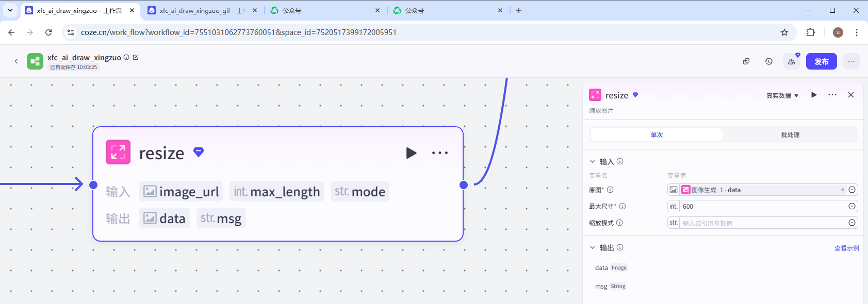The width and height of the screenshot is (868, 304).
Task: Click the address bar URL
Action: (x=239, y=32)
